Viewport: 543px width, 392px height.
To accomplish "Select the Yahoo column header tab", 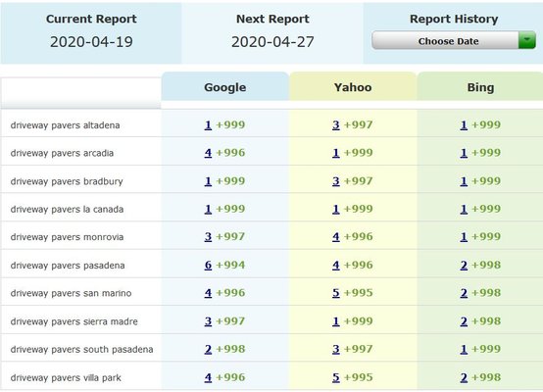I will tap(353, 86).
